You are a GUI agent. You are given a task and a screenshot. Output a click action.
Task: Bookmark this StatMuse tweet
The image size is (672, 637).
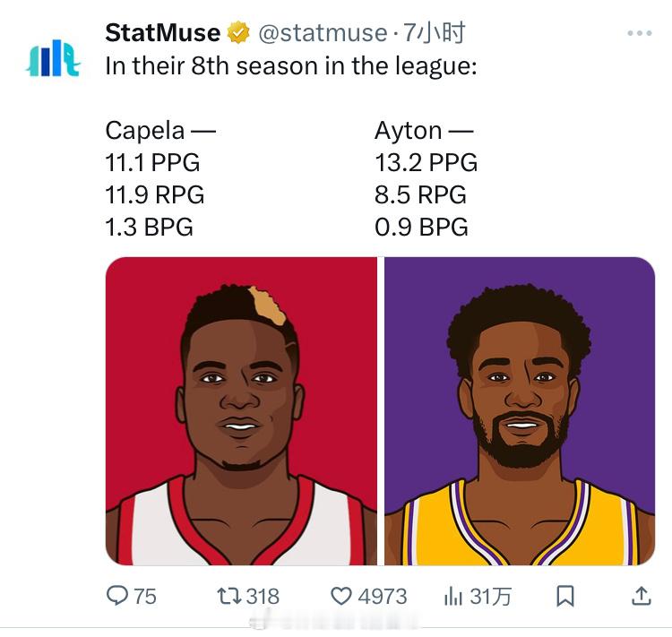565,595
